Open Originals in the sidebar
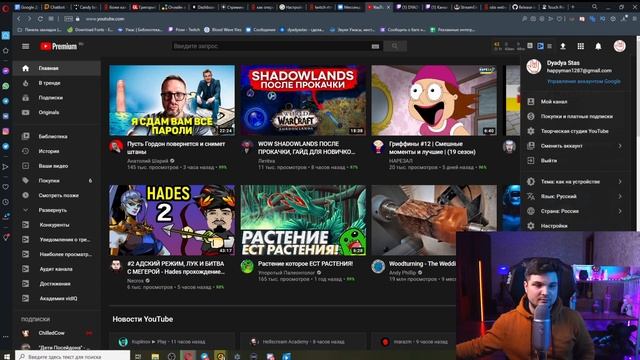Screen dimensions: 640x360 [x=56, y=112]
